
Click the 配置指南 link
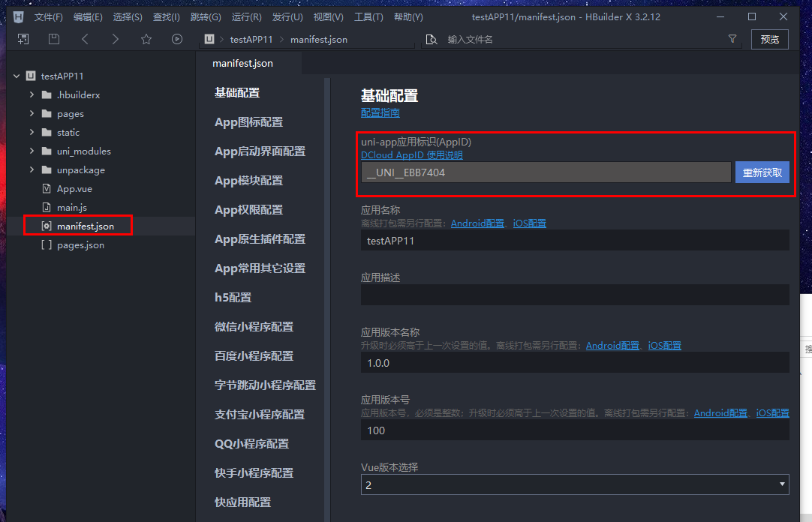(380, 112)
